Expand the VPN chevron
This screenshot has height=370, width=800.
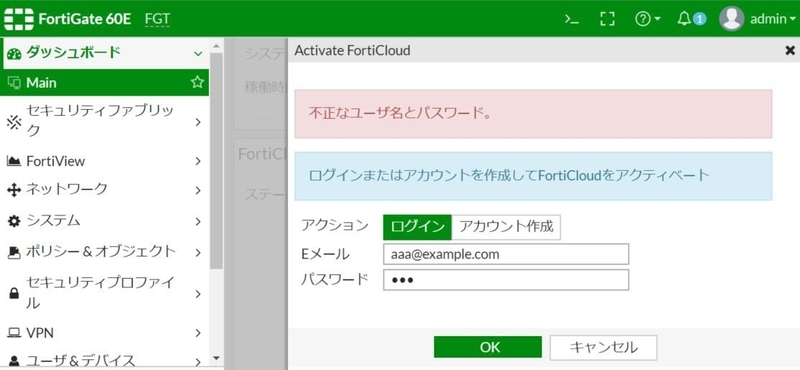[x=198, y=333]
